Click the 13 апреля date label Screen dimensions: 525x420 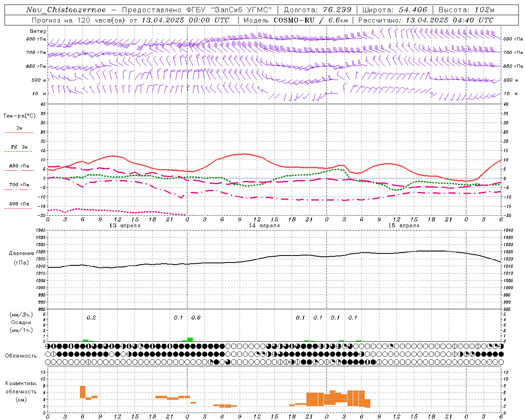pyautogui.click(x=125, y=226)
